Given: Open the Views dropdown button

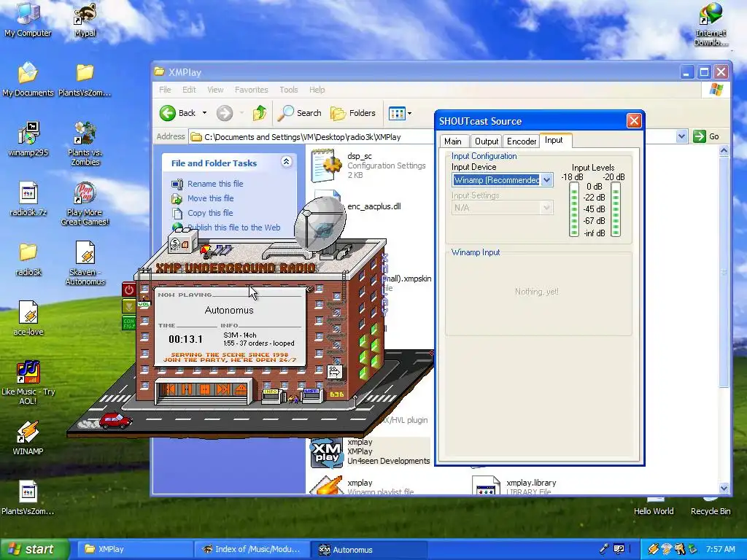Looking at the screenshot, I should coord(400,113).
